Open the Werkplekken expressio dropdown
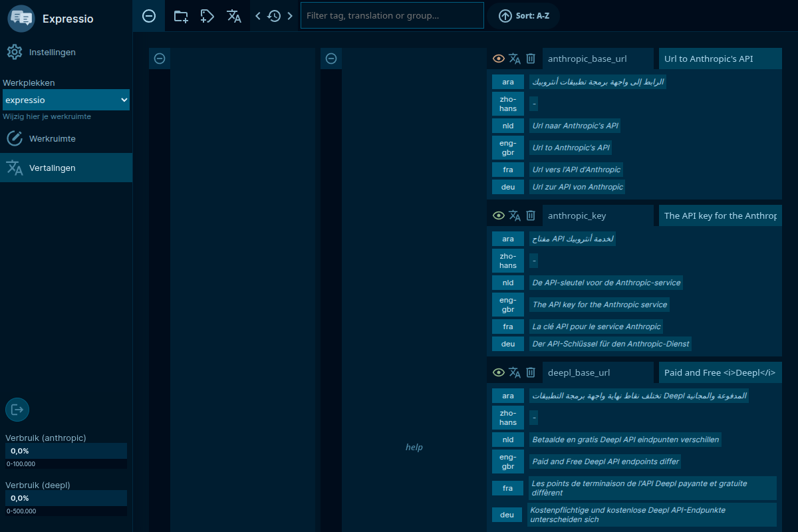Viewport: 798px width, 532px height. (66, 100)
